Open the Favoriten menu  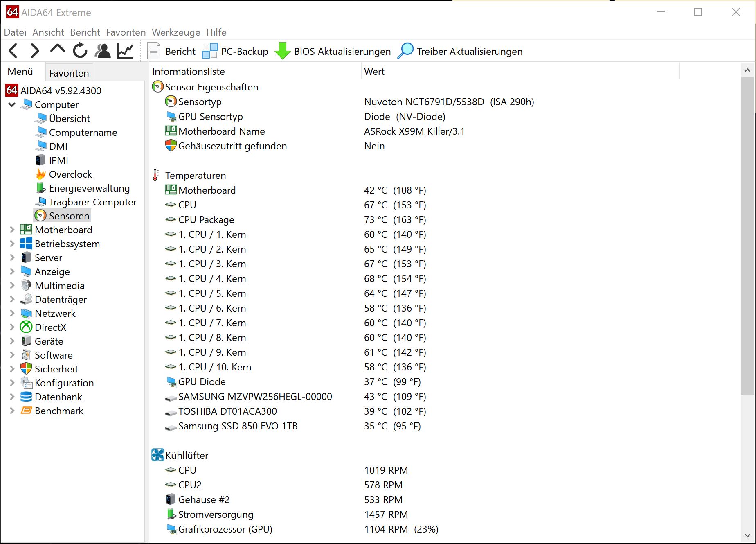pyautogui.click(x=126, y=32)
